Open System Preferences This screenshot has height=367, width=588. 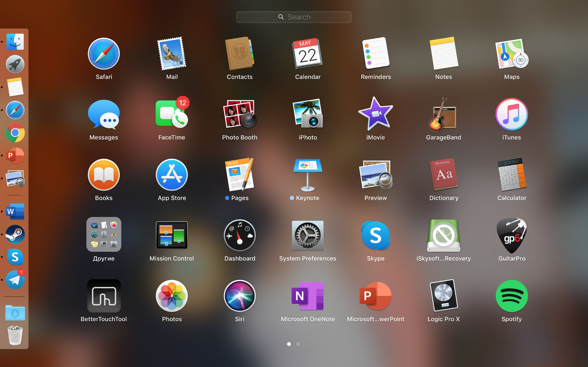pos(308,235)
